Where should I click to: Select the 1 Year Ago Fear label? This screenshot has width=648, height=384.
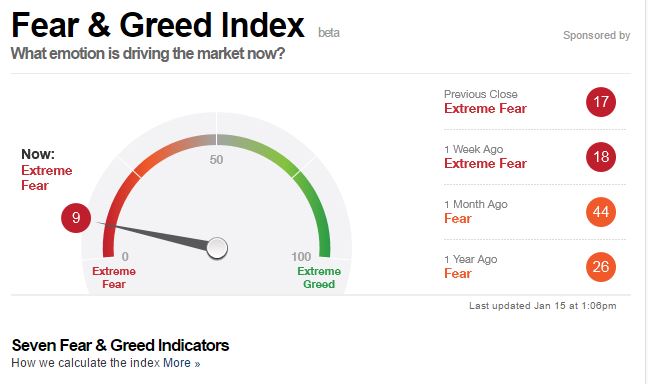click(x=457, y=273)
